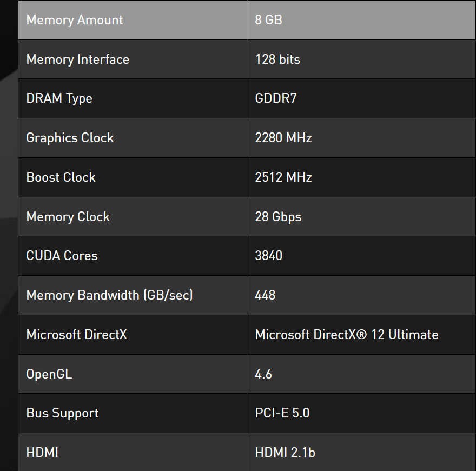476x471 pixels.
Task: Select the DRAM Type label
Action: 59,98
